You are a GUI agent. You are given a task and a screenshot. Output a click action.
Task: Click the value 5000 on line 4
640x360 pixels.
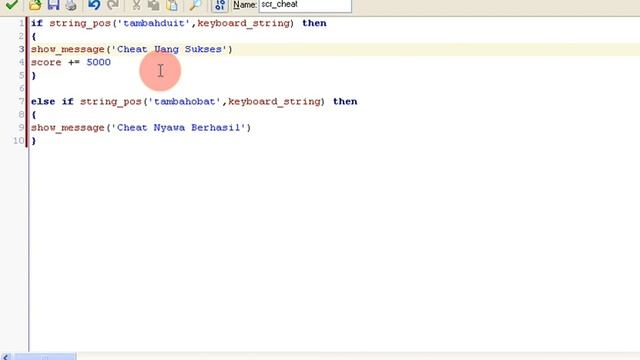click(x=98, y=62)
